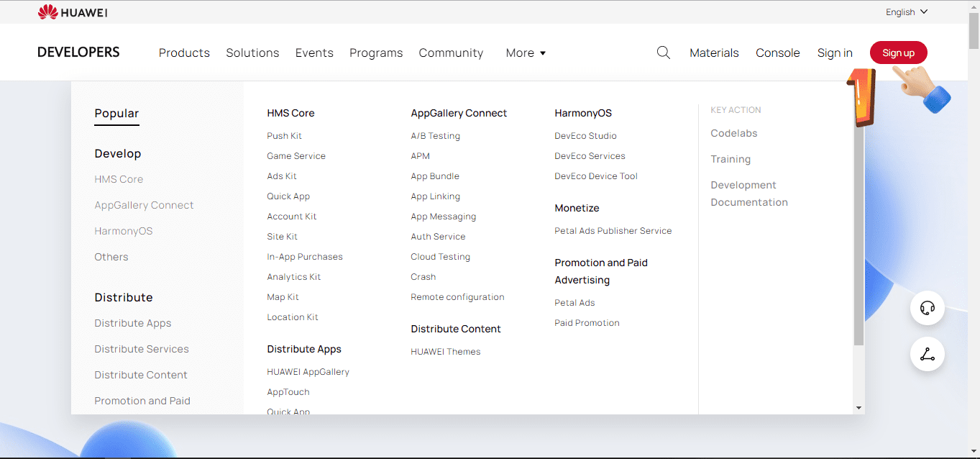
Task: Open Account Kit link
Action: click(x=292, y=217)
